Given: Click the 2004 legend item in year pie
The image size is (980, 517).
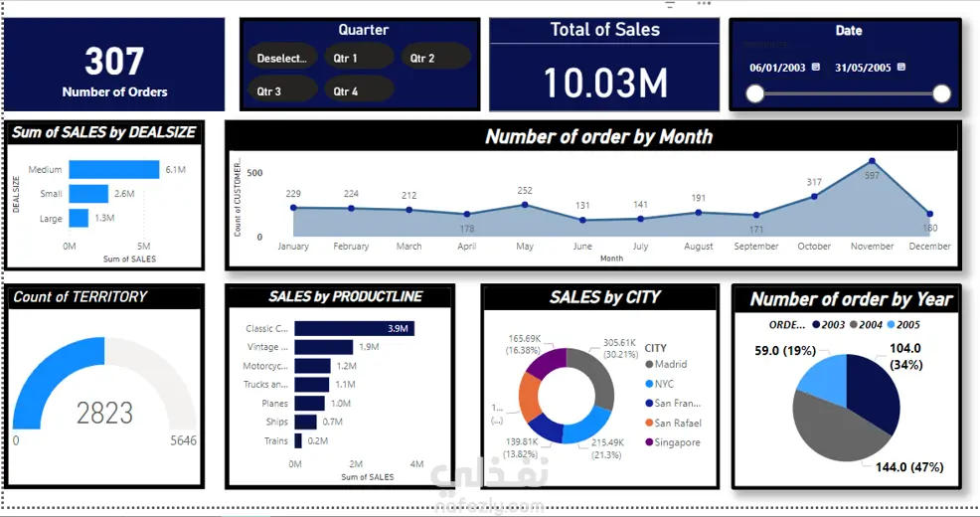Looking at the screenshot, I should pos(866,325).
